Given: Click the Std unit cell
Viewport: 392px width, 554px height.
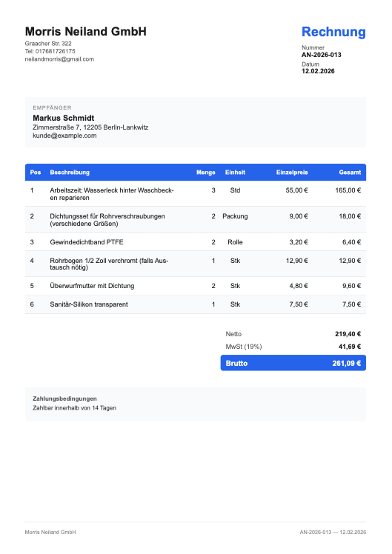Looking at the screenshot, I should tap(235, 190).
